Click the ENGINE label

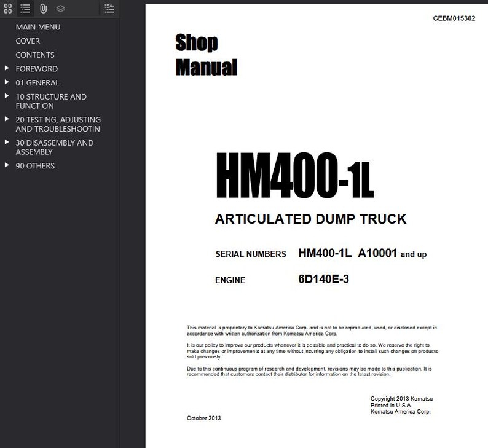pyautogui.click(x=230, y=280)
